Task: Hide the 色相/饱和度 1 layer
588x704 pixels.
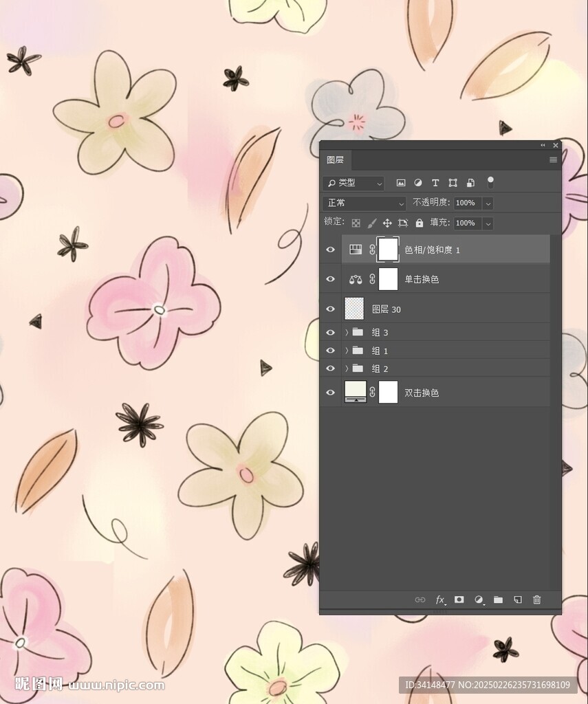Action: click(330, 250)
